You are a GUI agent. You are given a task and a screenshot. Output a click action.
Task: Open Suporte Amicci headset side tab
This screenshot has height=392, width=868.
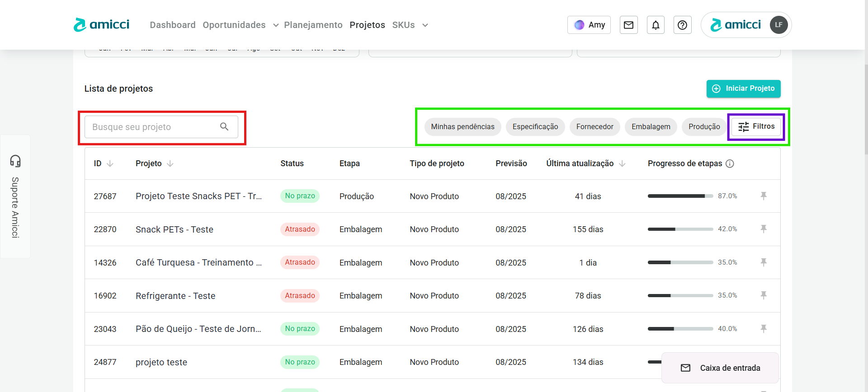pyautogui.click(x=15, y=196)
